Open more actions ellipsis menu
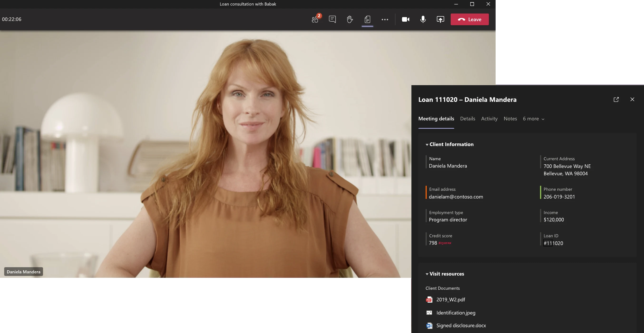Viewport: 644px width, 333px height. (385, 20)
